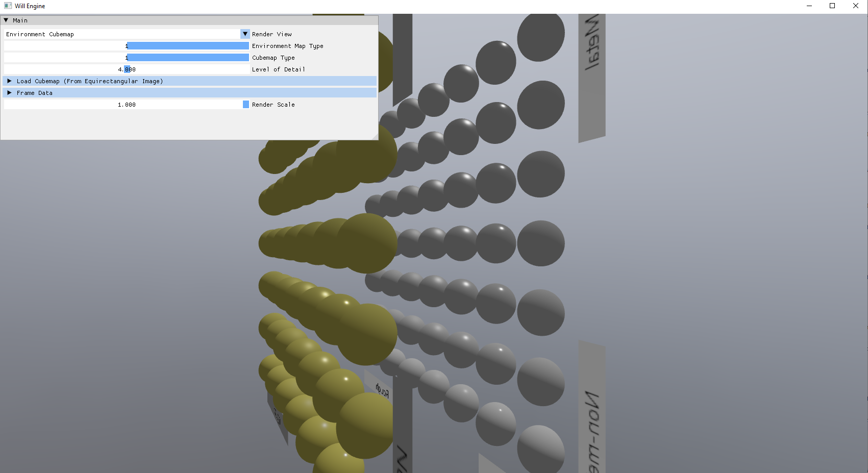Select the Environment Cubemap combo box
This screenshot has width=868, height=473.
coord(127,34)
